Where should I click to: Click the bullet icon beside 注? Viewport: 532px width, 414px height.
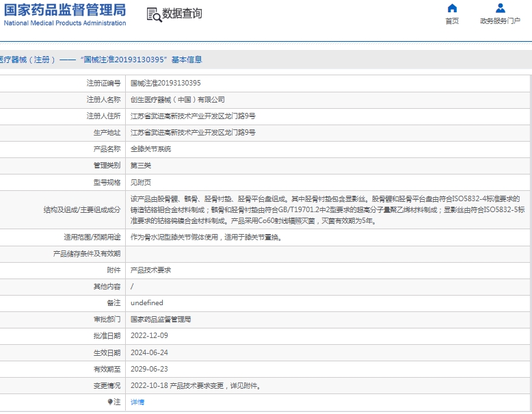click(x=110, y=402)
